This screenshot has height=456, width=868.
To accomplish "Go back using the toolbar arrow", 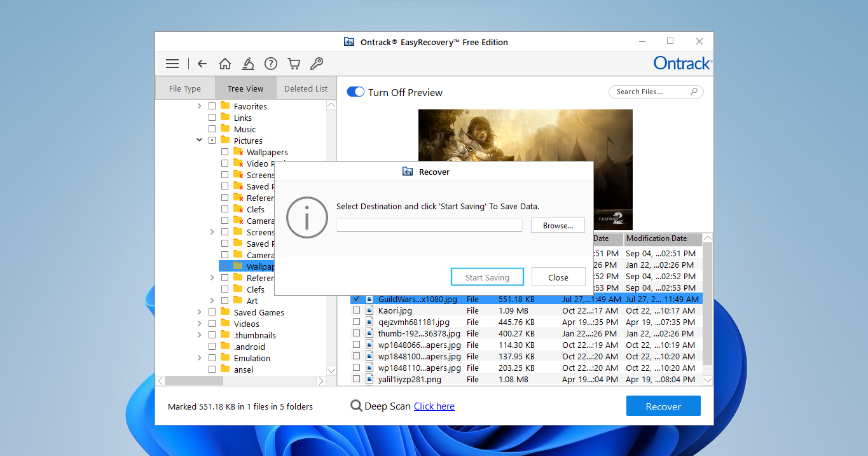I will [202, 64].
